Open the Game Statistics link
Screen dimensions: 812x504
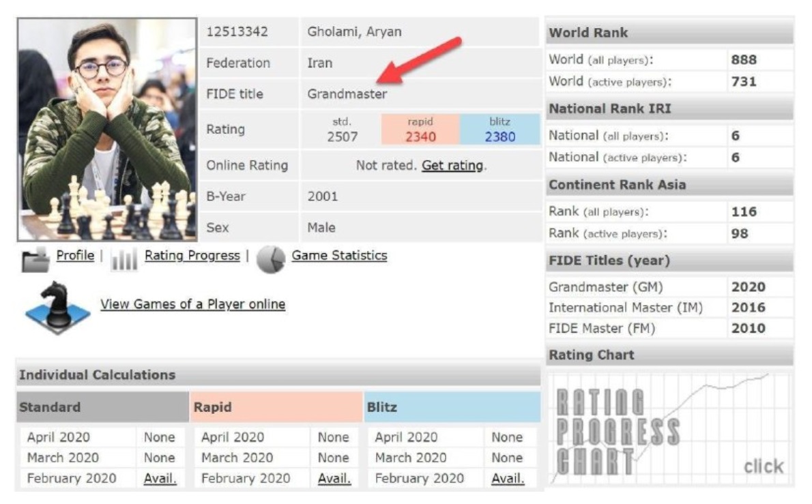click(x=339, y=256)
